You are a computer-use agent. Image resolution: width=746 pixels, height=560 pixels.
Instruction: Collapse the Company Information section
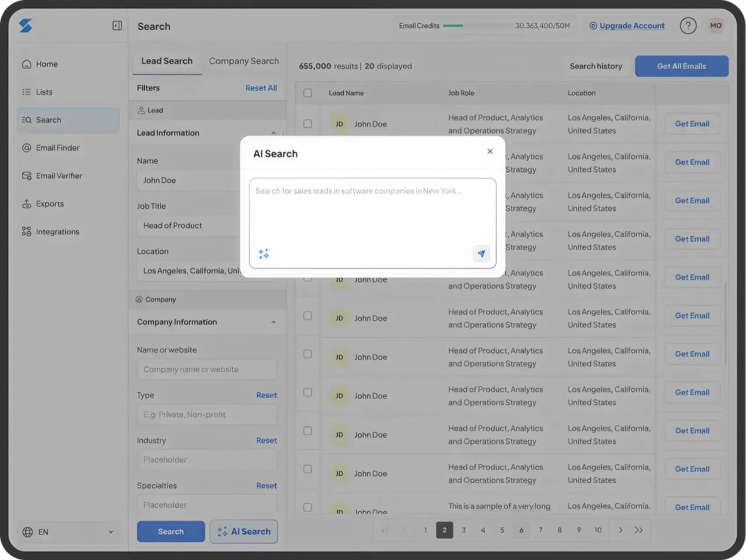(274, 322)
